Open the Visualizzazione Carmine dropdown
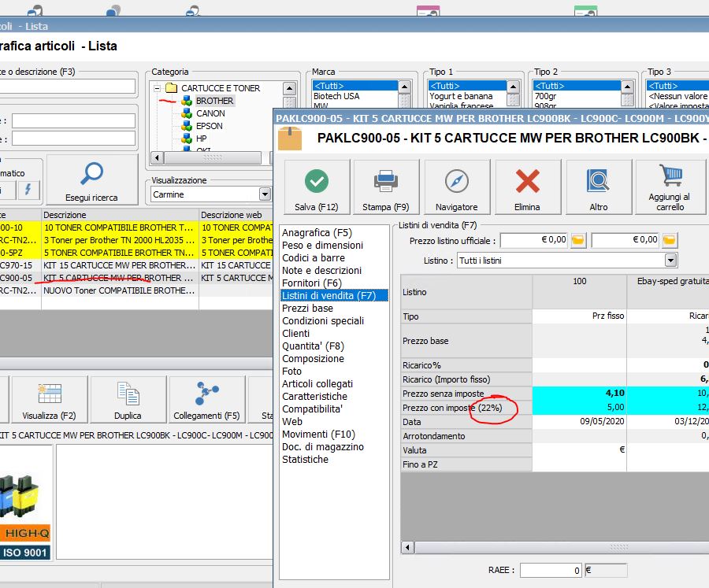 [x=265, y=194]
